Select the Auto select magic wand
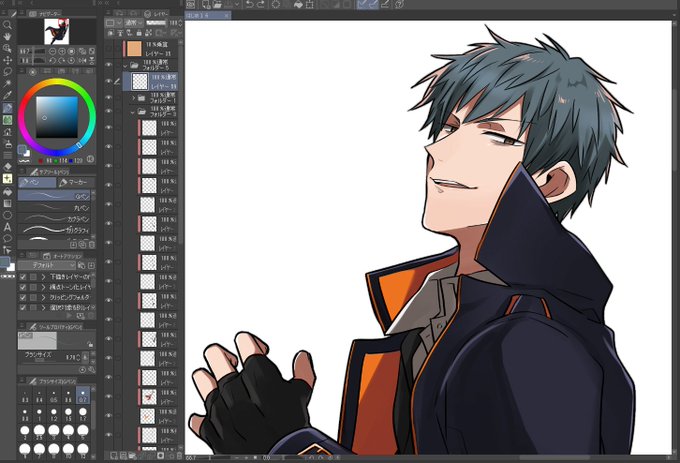680x463 pixels. (7, 83)
